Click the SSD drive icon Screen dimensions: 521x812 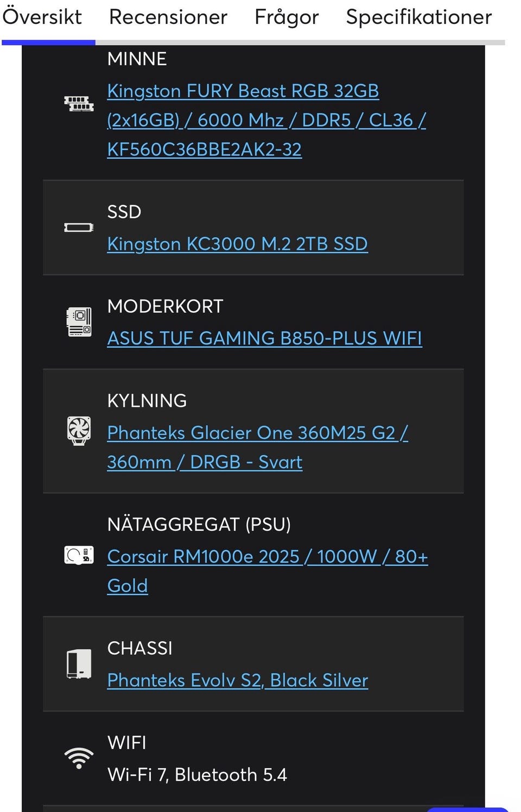click(x=79, y=227)
